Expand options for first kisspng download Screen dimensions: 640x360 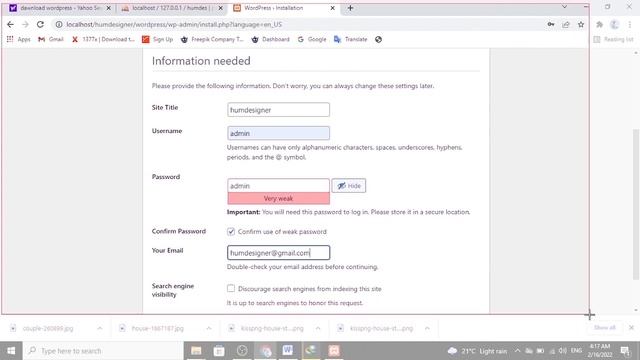[318, 328]
